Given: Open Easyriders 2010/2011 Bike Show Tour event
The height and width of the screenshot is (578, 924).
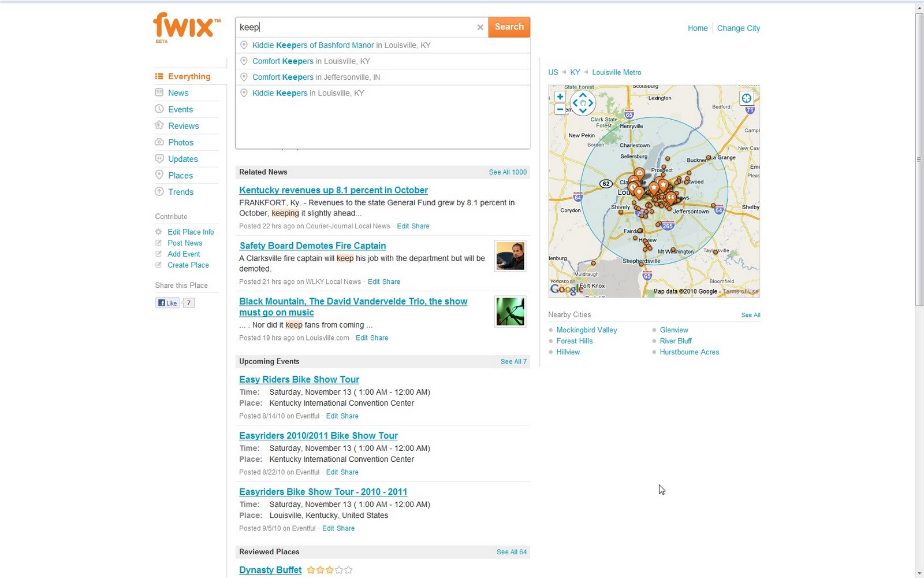Looking at the screenshot, I should pyautogui.click(x=318, y=436).
